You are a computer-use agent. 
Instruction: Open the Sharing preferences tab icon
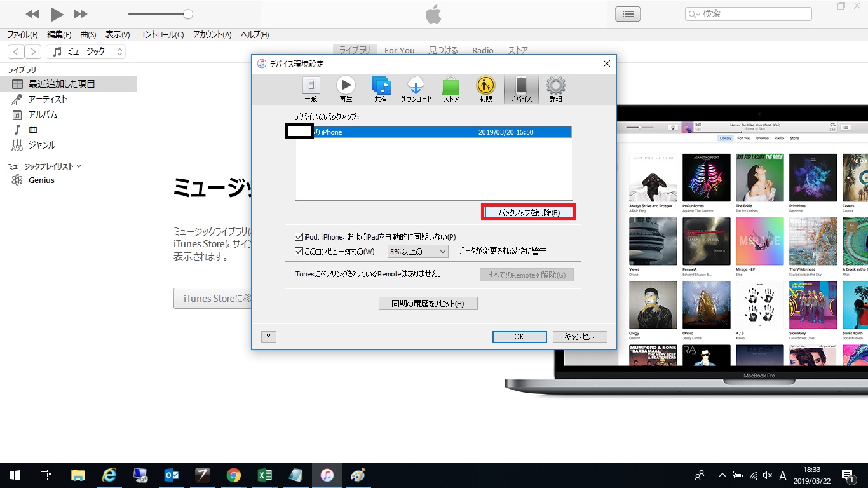coord(381,89)
